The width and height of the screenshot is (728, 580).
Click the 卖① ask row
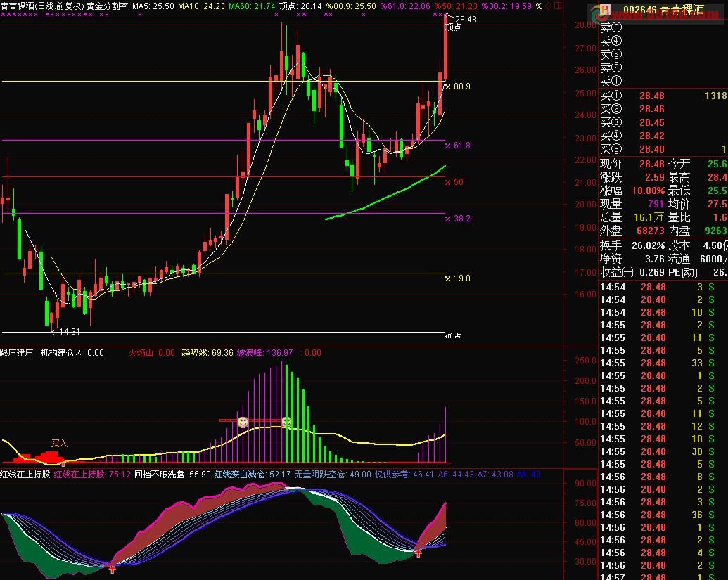611,82
